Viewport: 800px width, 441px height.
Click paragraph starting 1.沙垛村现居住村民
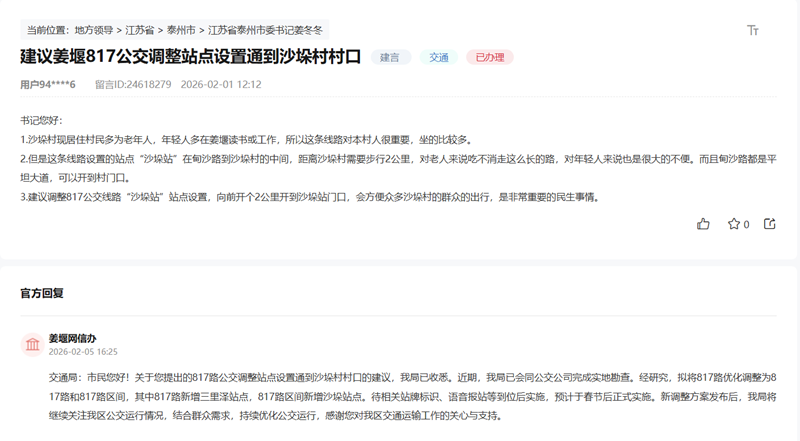247,140
